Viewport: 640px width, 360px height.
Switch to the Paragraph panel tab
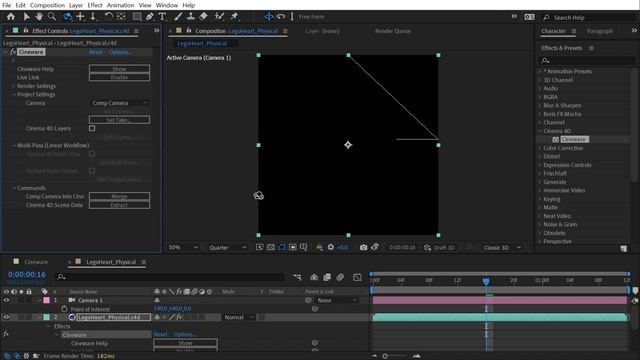[600, 31]
